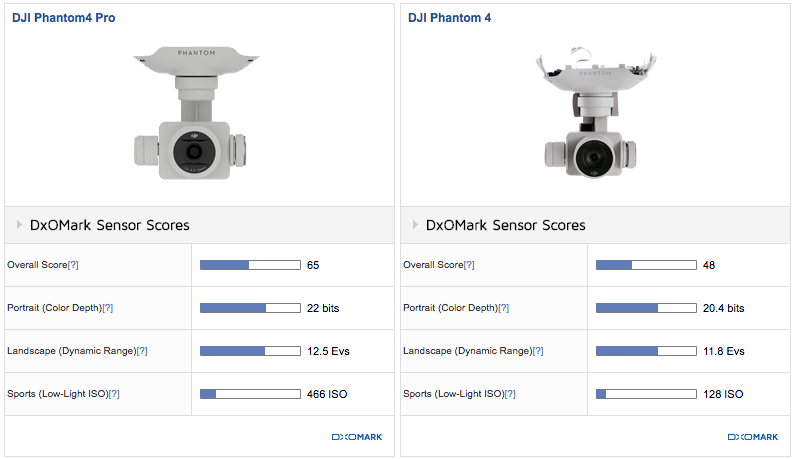The height and width of the screenshot is (459, 796).
Task: Collapse Phantom 4 DxOMark Sensor Scores triangle
Action: (x=415, y=224)
